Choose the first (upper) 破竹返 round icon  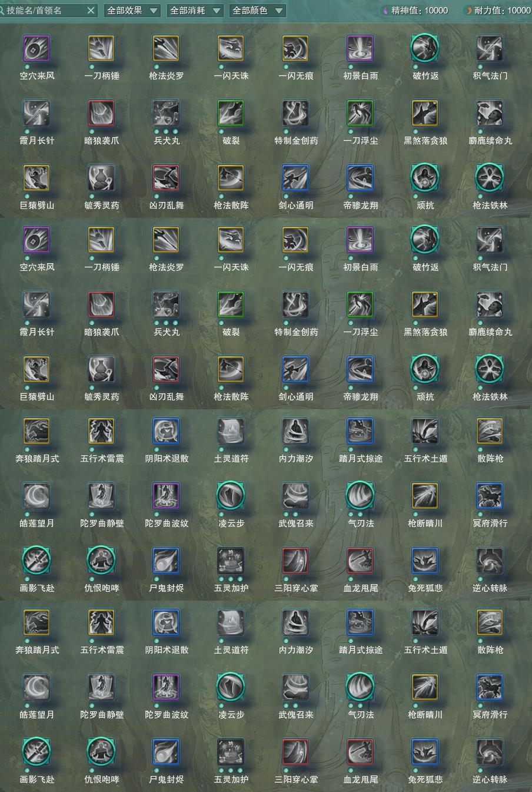(425, 48)
